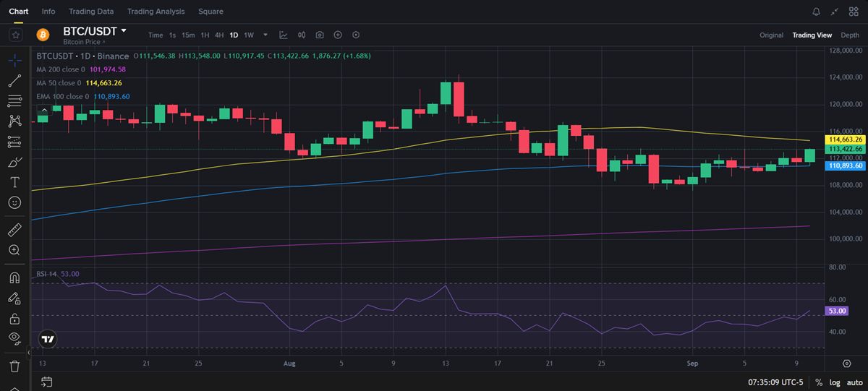Open the multi-chart grid layout icon

(854, 12)
